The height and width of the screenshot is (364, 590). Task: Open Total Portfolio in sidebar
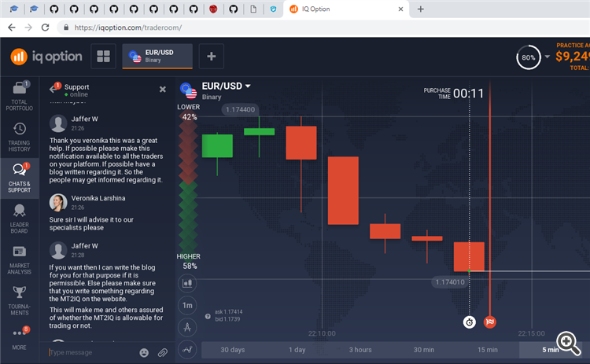[19, 96]
